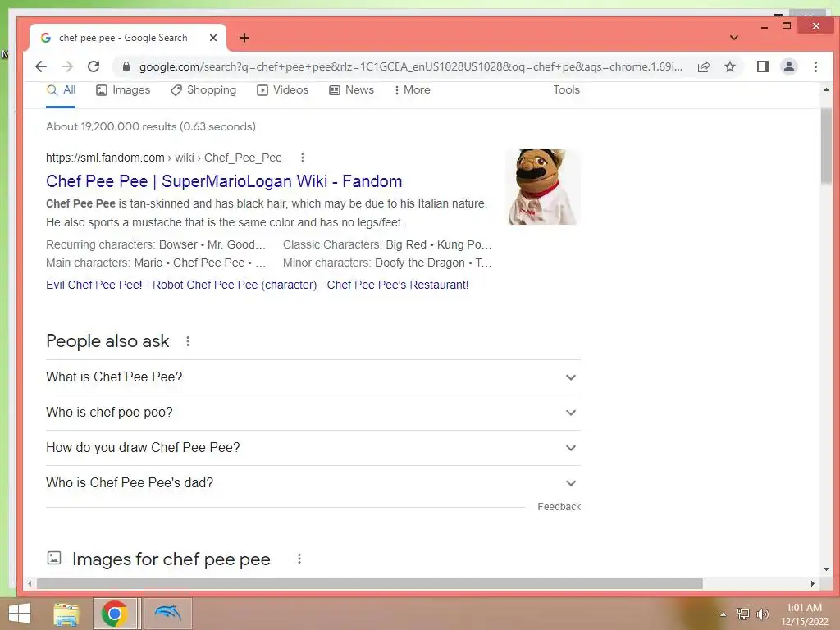Click the Chrome taskbar icon
The height and width of the screenshot is (630, 840).
(x=114, y=614)
